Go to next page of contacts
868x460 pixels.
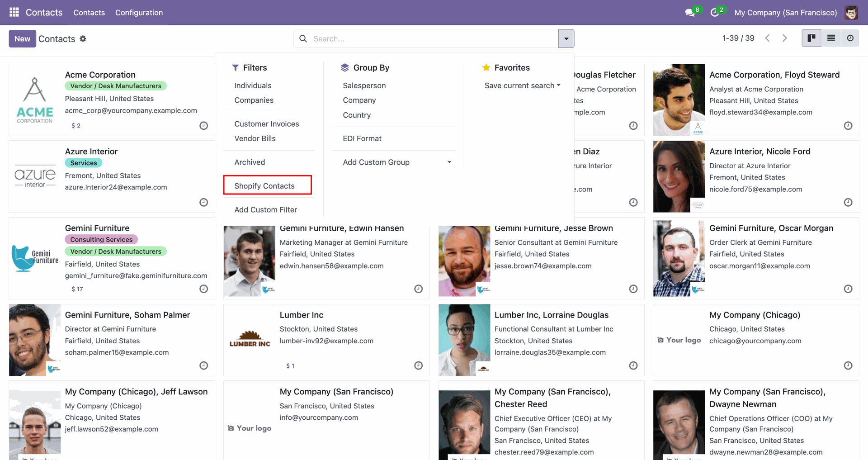tap(785, 38)
